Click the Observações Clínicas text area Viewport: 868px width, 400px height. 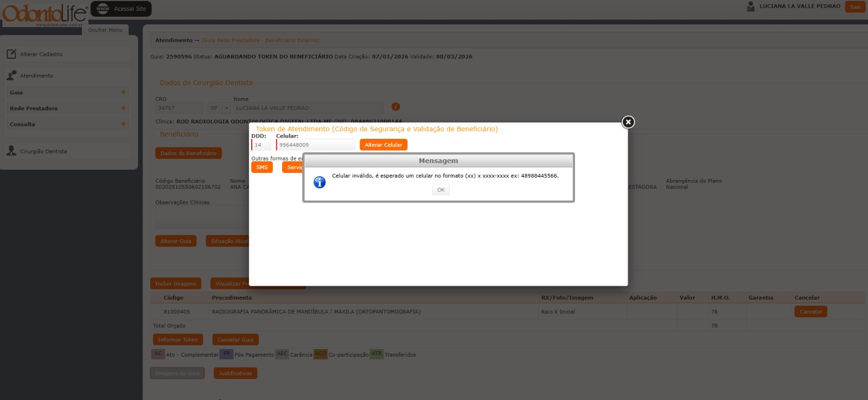click(x=202, y=218)
